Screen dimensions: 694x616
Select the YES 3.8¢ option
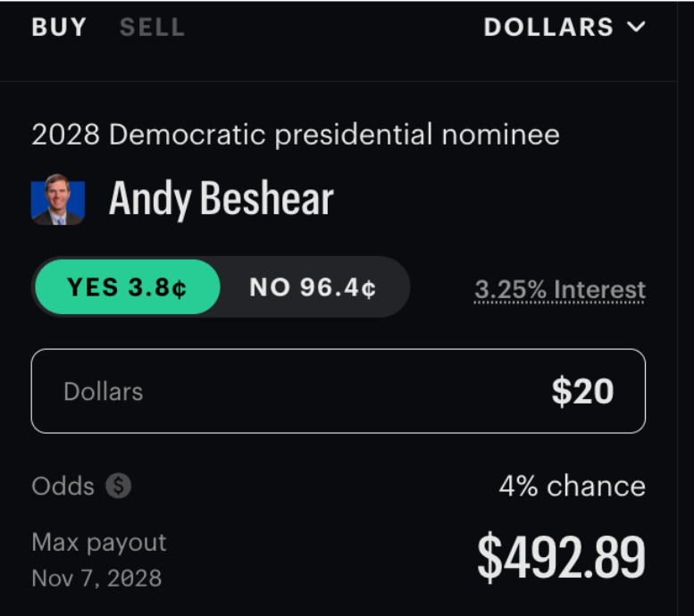(x=128, y=287)
